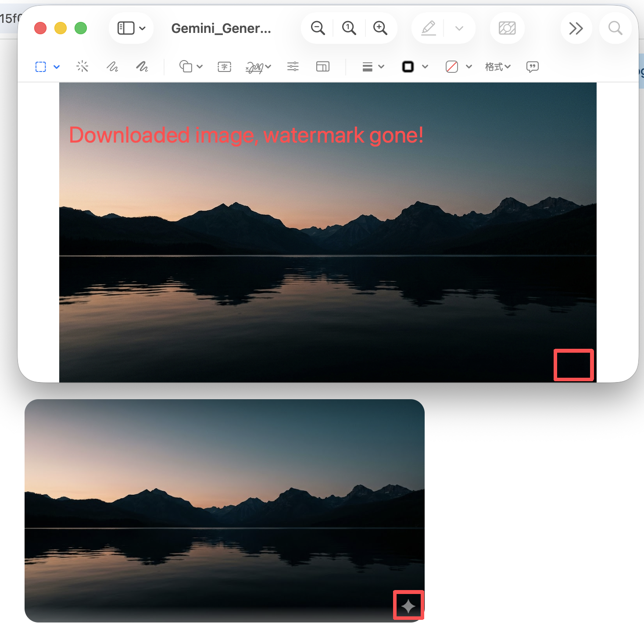Image resolution: width=644 pixels, height=644 pixels.
Task: Click the sidebar view button
Action: pyautogui.click(x=125, y=29)
